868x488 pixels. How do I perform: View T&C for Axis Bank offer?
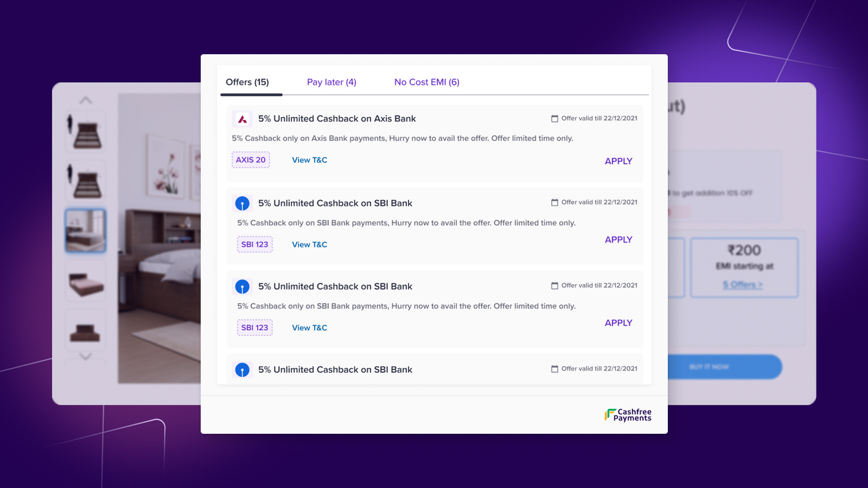(x=310, y=160)
